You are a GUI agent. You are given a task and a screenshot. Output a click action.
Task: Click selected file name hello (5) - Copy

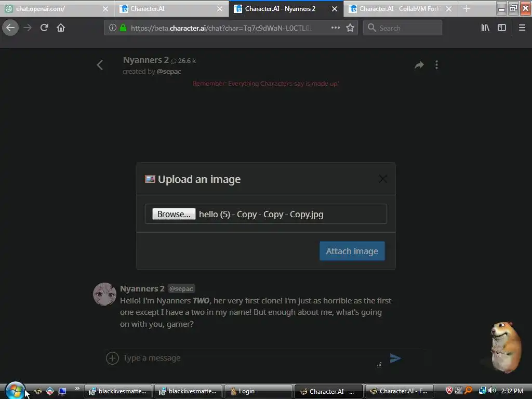(x=261, y=215)
